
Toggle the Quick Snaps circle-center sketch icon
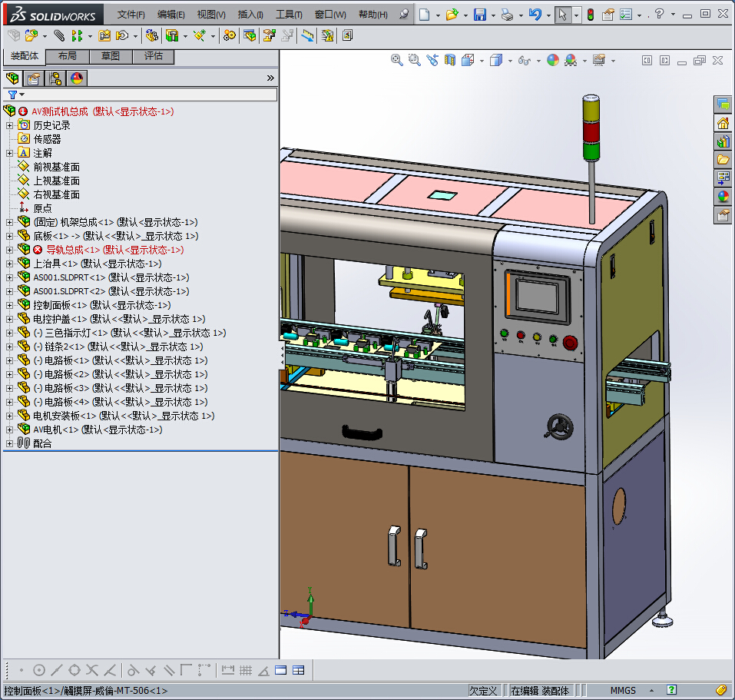click(39, 670)
